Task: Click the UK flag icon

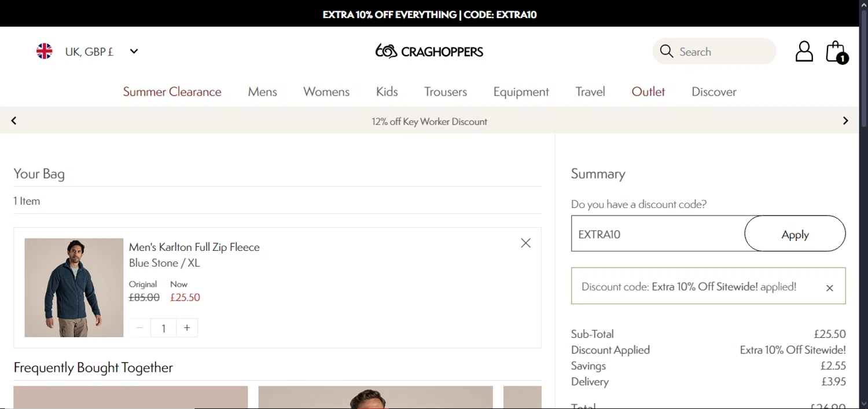Action: pos(45,52)
